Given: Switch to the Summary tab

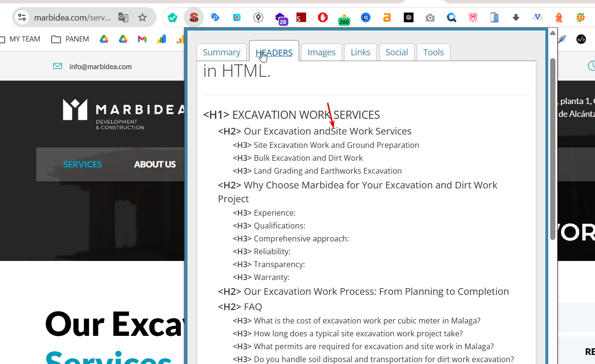Looking at the screenshot, I should pos(221,52).
